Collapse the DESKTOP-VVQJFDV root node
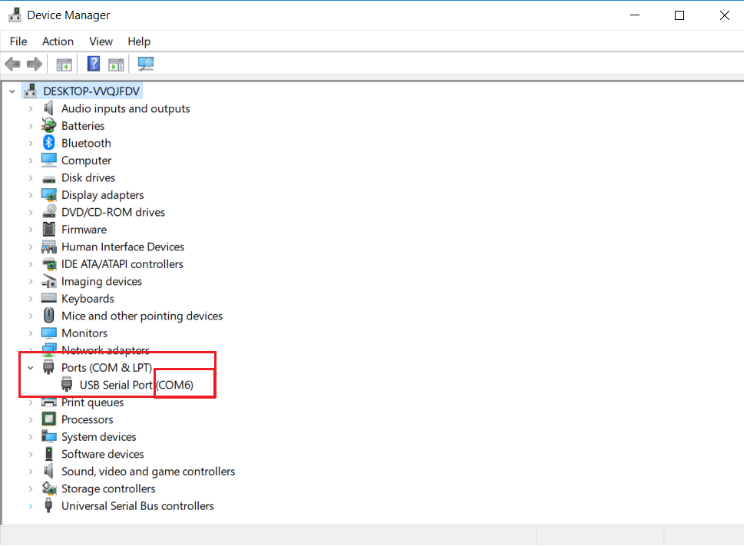744x546 pixels. pos(12,91)
